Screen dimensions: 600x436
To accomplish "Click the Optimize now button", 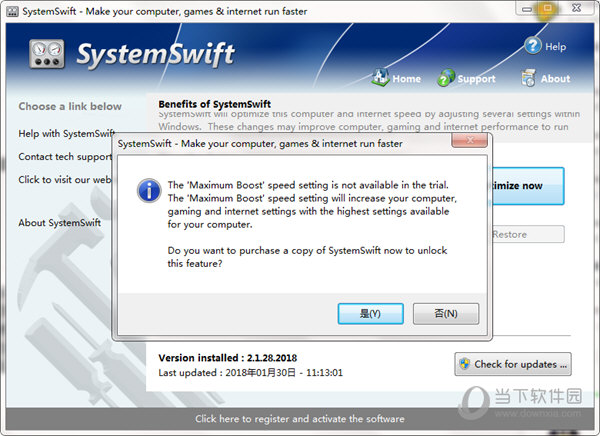I will (527, 186).
